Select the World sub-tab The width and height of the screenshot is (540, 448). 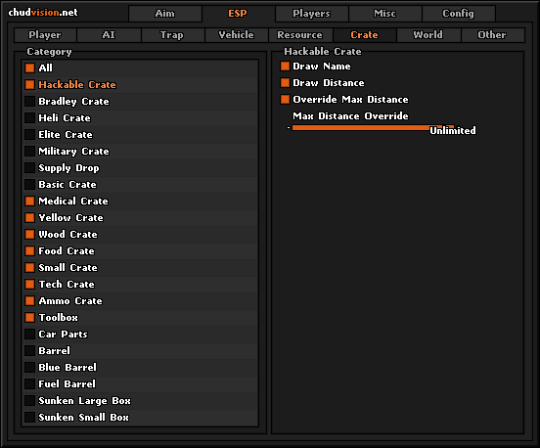coord(428,35)
